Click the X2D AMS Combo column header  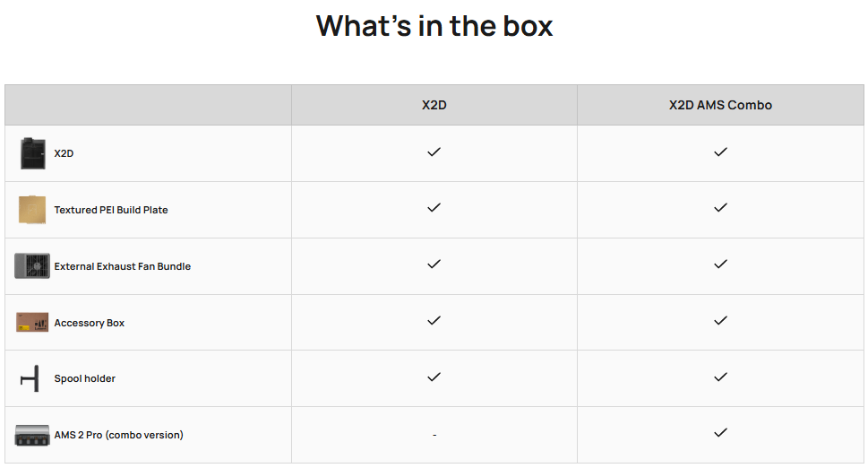720,105
